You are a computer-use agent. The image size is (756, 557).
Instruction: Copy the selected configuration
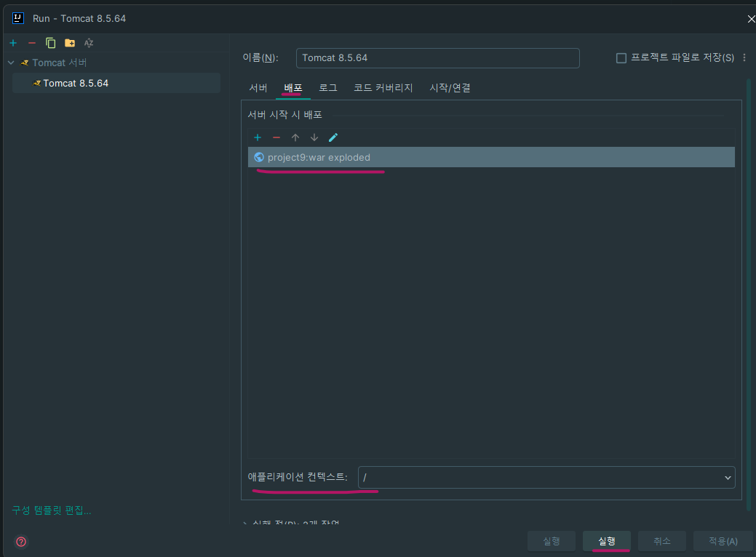[51, 43]
